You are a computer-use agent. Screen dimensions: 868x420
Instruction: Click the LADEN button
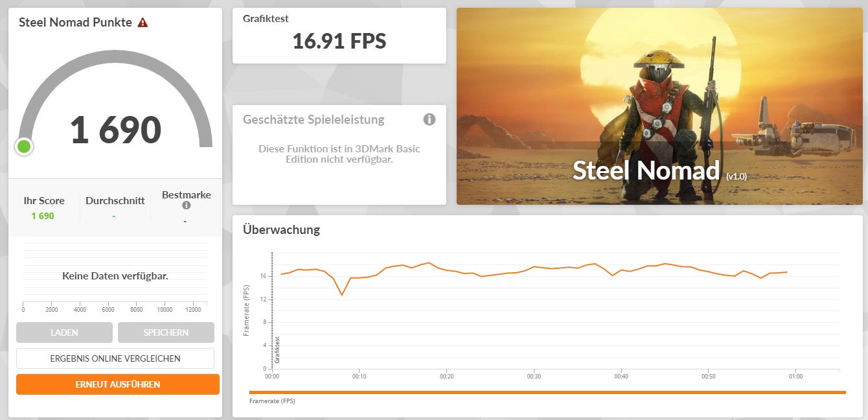pyautogui.click(x=64, y=332)
